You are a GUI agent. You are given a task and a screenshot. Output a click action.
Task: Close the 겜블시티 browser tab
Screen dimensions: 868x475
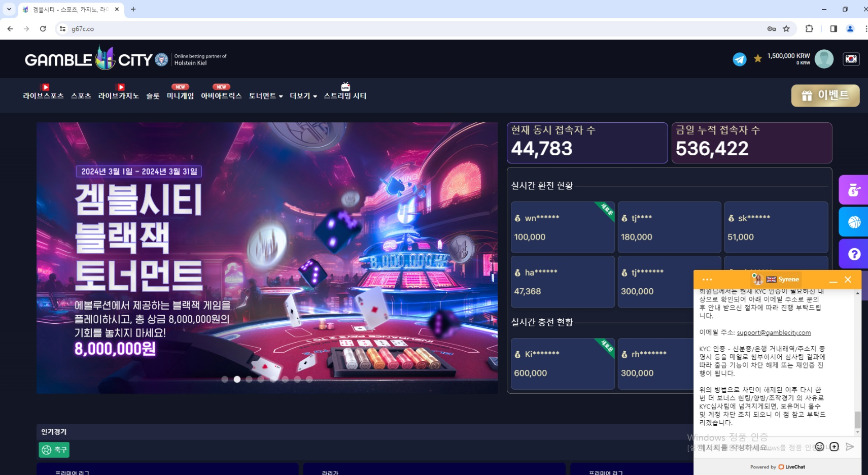[x=117, y=9]
